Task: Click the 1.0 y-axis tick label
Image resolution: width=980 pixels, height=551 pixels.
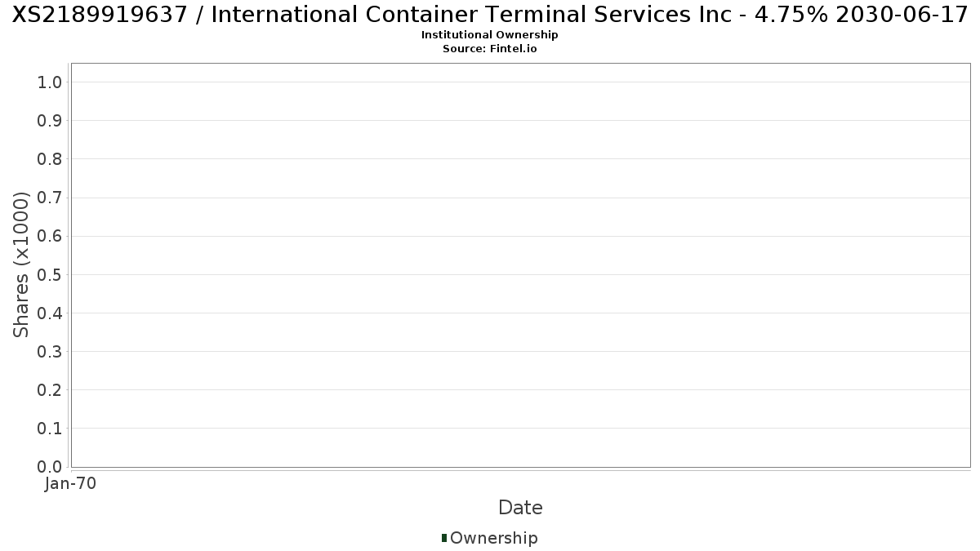Action: (x=50, y=82)
